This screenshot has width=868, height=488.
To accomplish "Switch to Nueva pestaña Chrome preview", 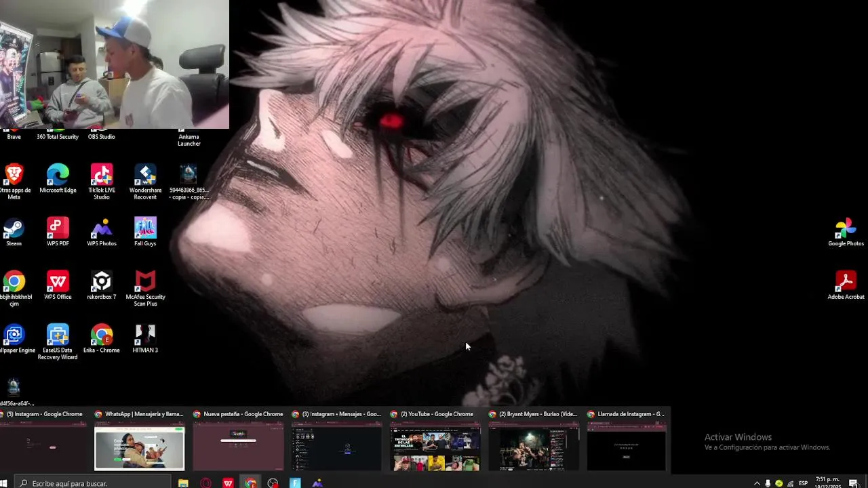I will (238, 440).
